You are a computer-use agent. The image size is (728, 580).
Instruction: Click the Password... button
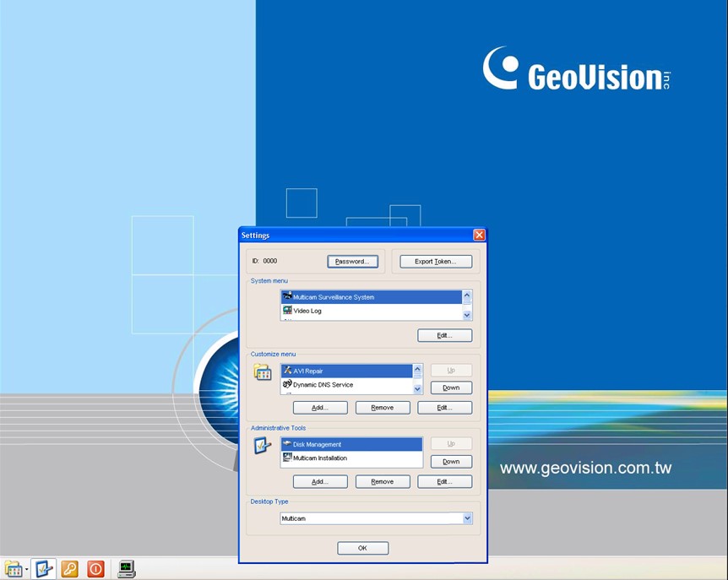pyautogui.click(x=352, y=261)
